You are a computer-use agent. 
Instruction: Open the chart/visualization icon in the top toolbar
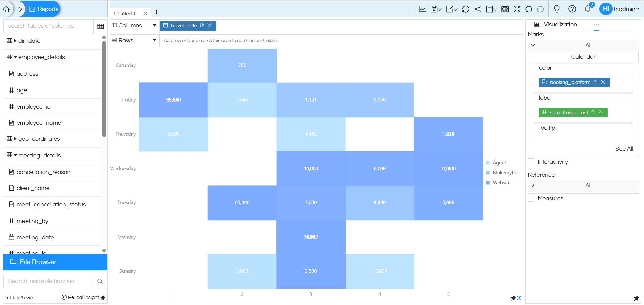422,9
